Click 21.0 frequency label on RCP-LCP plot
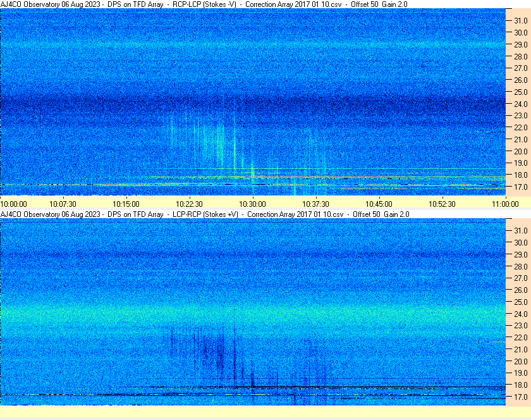 coord(521,139)
